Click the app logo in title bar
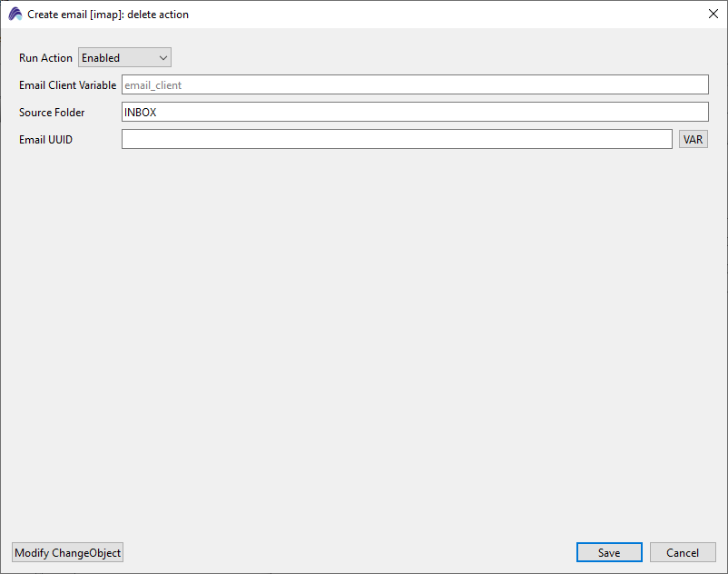This screenshot has width=728, height=574. pyautogui.click(x=15, y=15)
